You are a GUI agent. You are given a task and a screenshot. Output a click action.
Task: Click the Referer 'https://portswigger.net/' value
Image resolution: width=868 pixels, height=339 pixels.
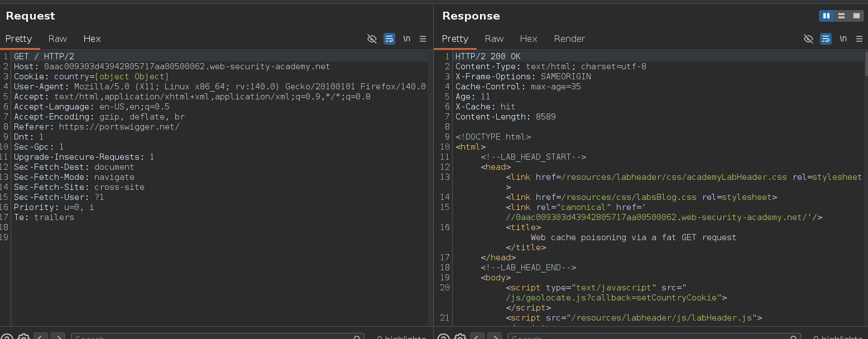[x=119, y=127]
